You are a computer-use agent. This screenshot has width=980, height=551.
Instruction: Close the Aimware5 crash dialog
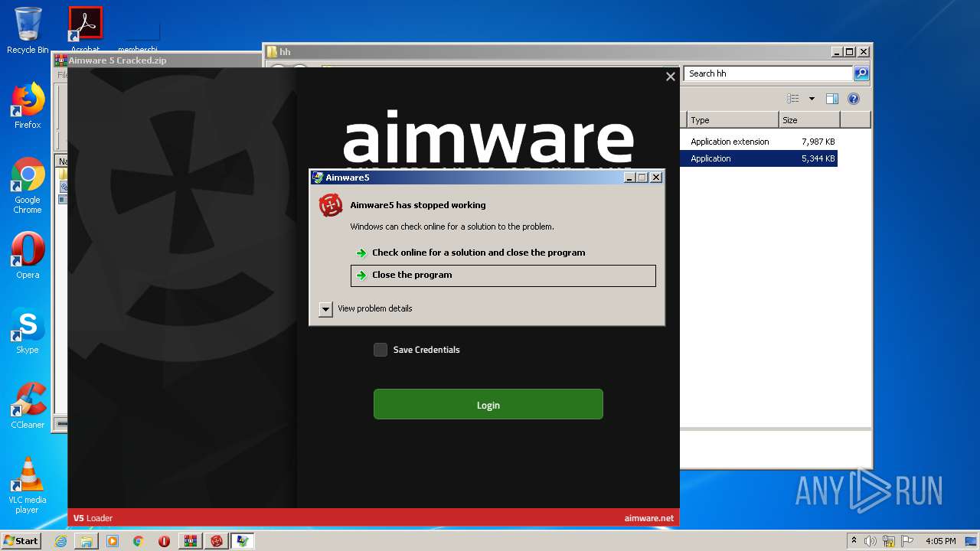[656, 178]
